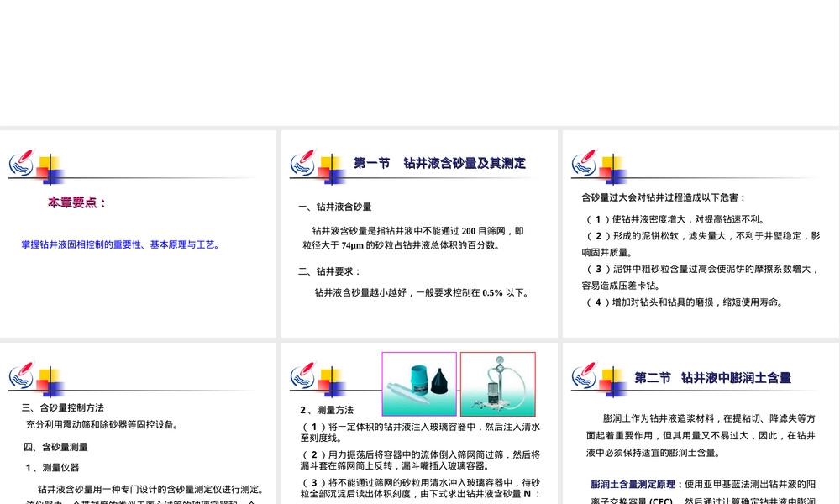Screen dimensions: 840x504
Task: Click the logo on the 本章要点 slide
Action: click(22, 163)
